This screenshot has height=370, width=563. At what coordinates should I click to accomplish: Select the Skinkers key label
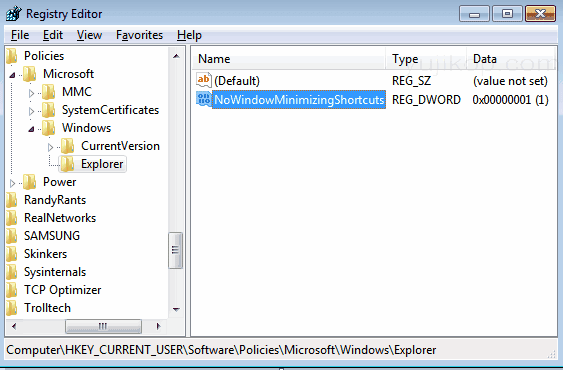46,254
